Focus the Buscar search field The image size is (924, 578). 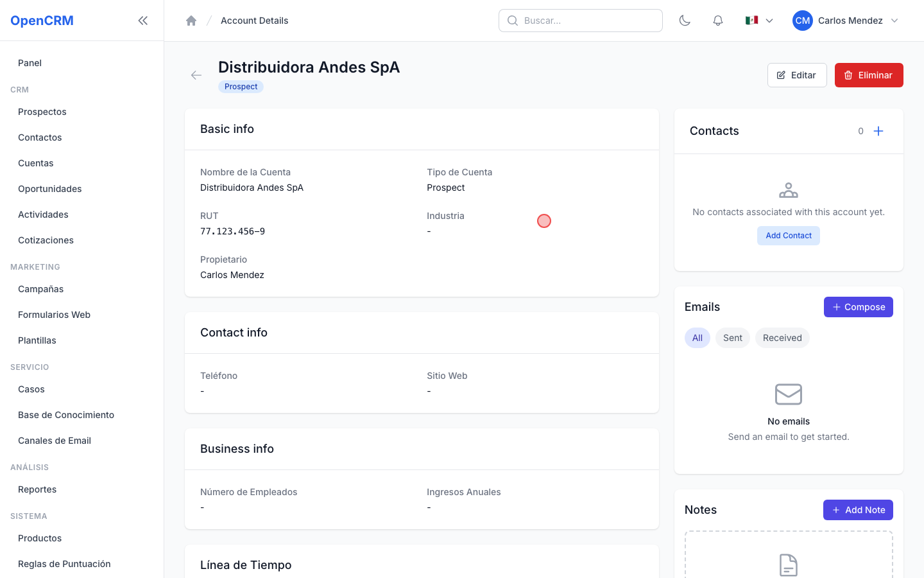(x=581, y=21)
